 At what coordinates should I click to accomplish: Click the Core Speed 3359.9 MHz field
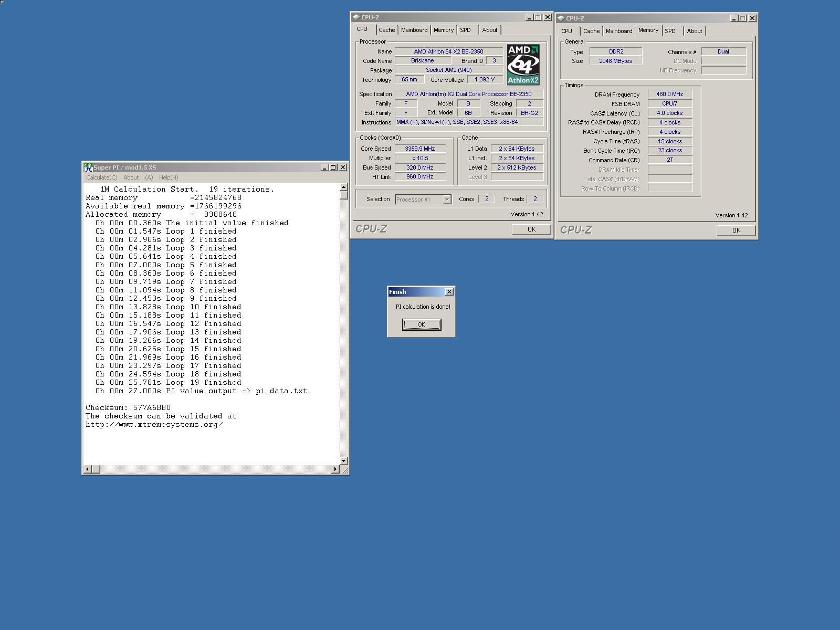pos(421,149)
